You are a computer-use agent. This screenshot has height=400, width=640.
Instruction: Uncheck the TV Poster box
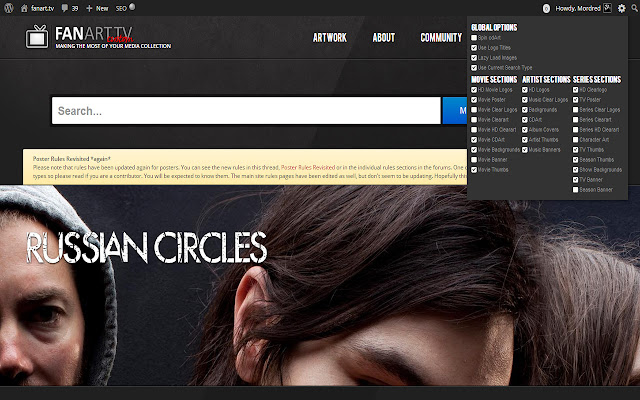click(576, 100)
